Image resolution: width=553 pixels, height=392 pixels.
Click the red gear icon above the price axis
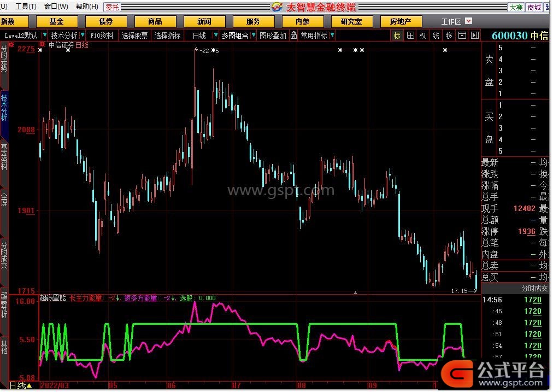(11, 45)
